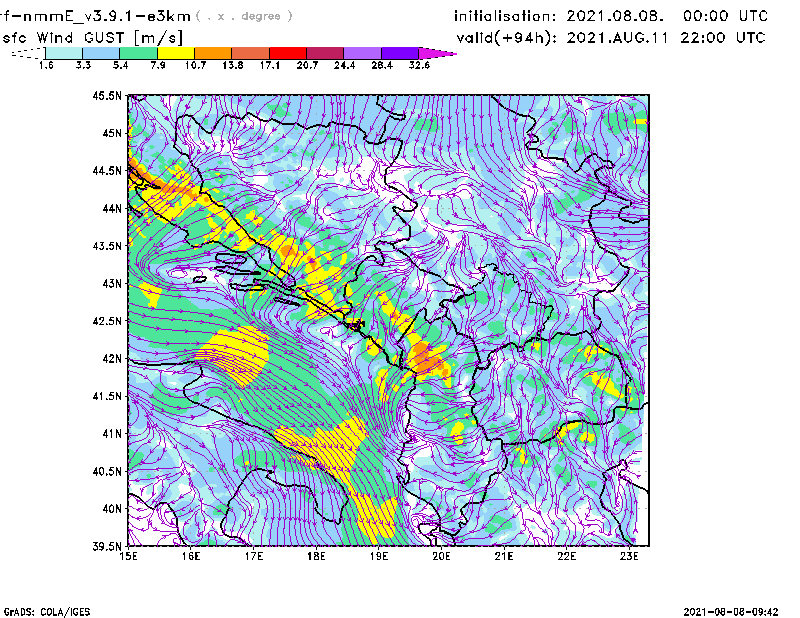Click the crimson legend swatch before 24.4
This screenshot has height=618, width=800.
click(x=325, y=53)
